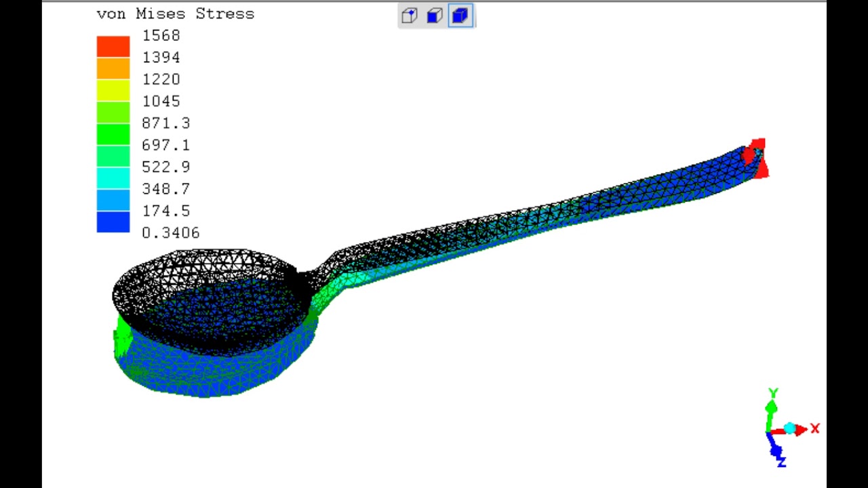Click the legend value '1045'
Screen dimensions: 868x488
coord(161,101)
